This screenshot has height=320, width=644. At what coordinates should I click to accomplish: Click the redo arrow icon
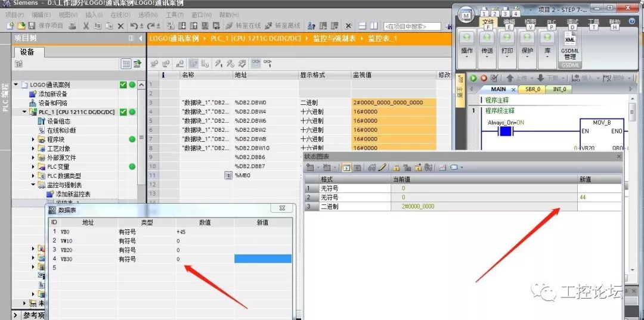(x=150, y=26)
